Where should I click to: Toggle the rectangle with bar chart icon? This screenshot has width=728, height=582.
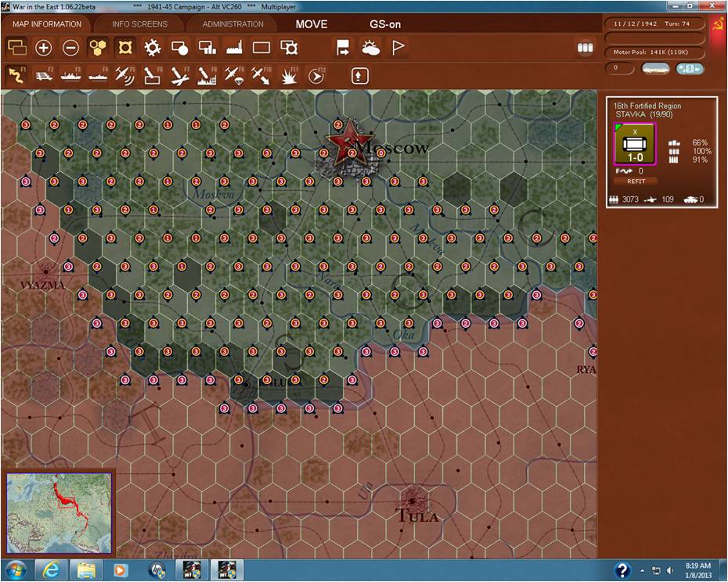pyautogui.click(x=207, y=48)
